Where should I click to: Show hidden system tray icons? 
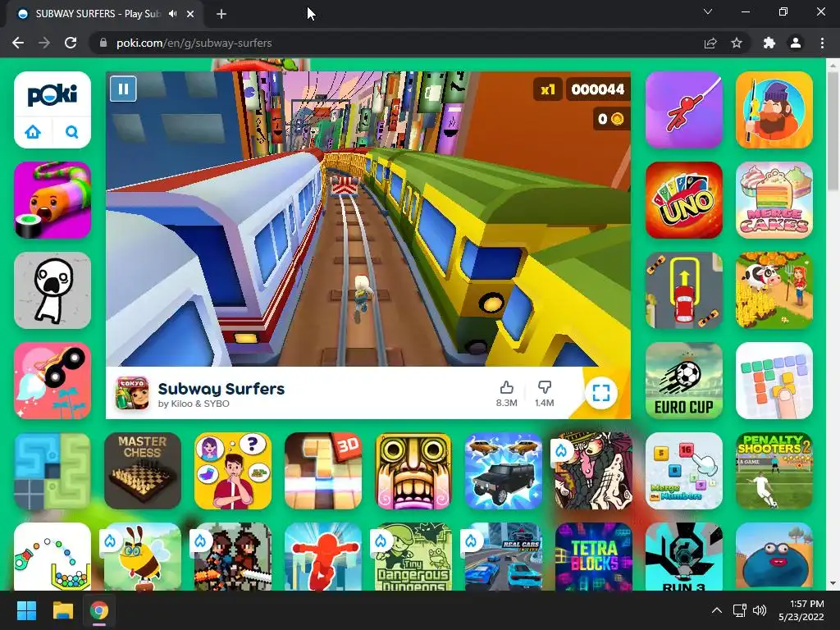716,610
